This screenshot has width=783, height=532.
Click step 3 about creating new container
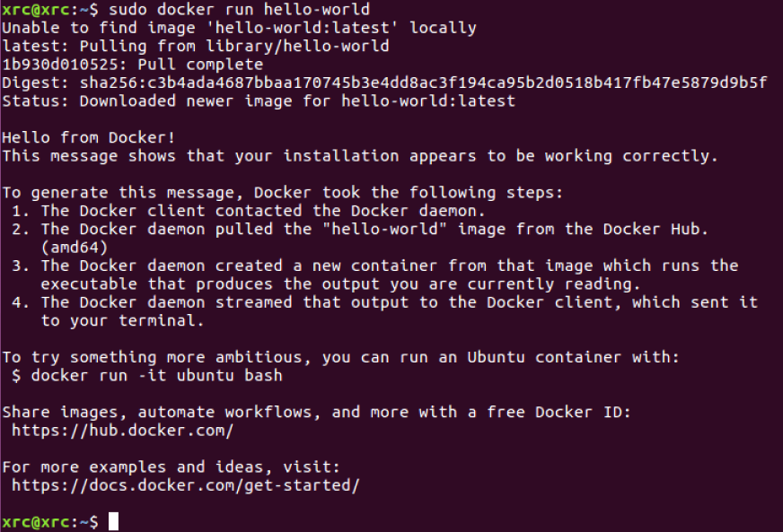(374, 275)
